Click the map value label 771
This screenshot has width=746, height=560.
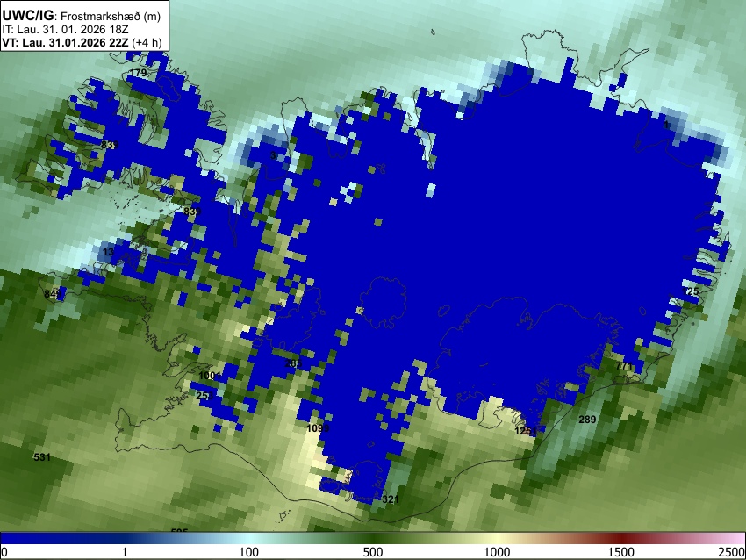[624, 366]
